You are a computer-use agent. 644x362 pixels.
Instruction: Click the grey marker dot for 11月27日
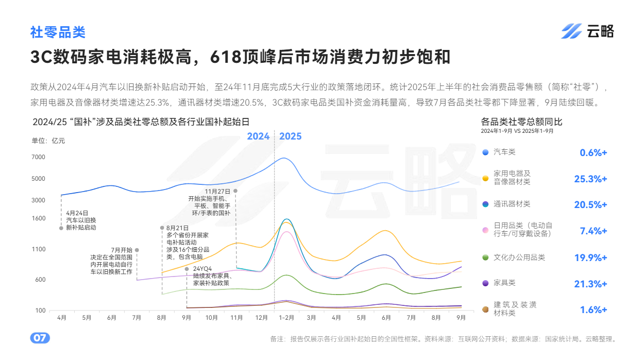coord(235,191)
